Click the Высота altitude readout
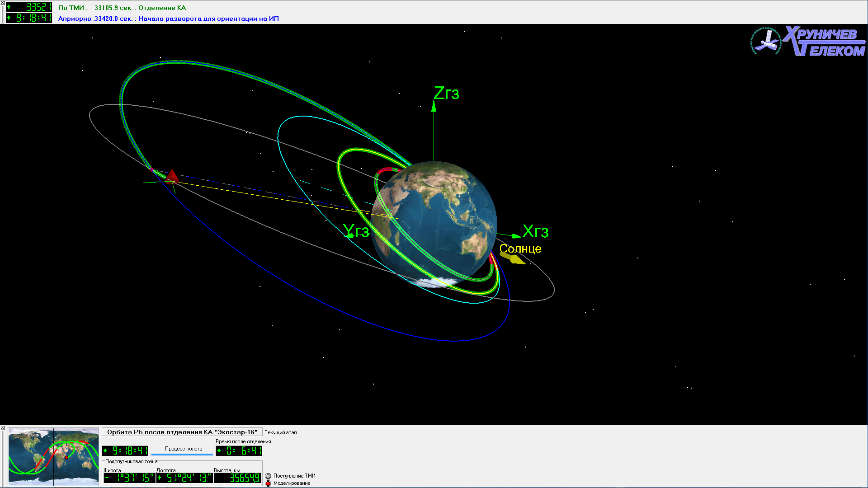Screen dimensions: 868x488 pos(238,478)
